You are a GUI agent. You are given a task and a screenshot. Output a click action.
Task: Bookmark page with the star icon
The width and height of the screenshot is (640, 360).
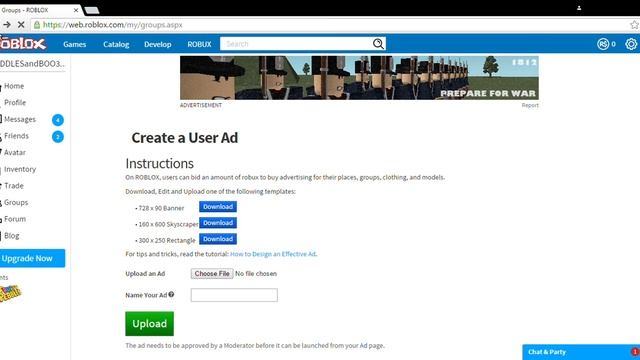634,25
